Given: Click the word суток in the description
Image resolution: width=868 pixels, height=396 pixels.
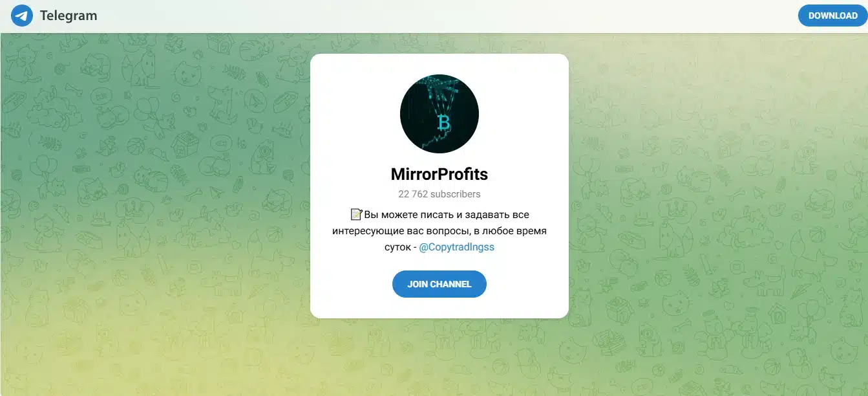Looking at the screenshot, I should coord(397,247).
